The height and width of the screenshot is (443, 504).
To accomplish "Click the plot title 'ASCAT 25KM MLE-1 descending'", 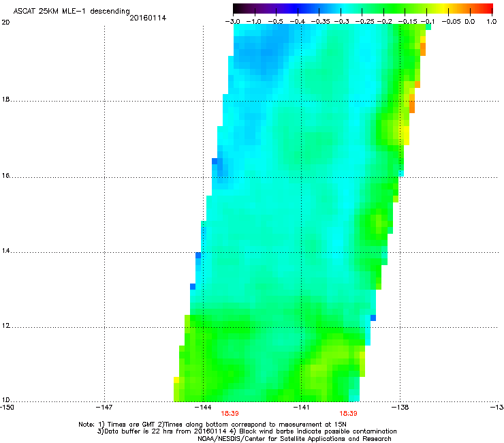I will pyautogui.click(x=72, y=12).
